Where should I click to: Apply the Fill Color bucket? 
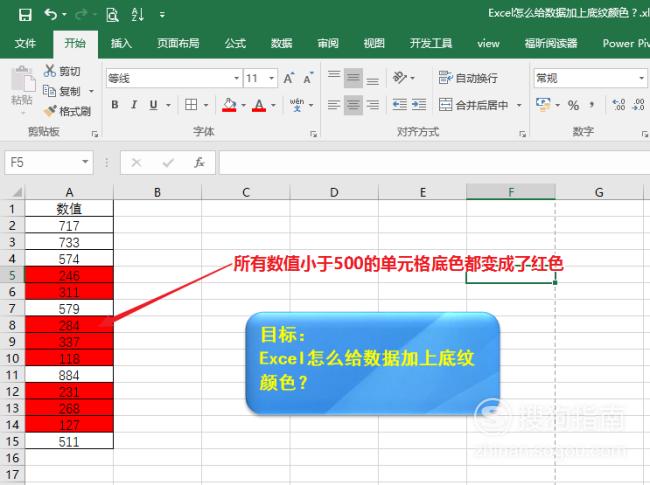coord(229,105)
